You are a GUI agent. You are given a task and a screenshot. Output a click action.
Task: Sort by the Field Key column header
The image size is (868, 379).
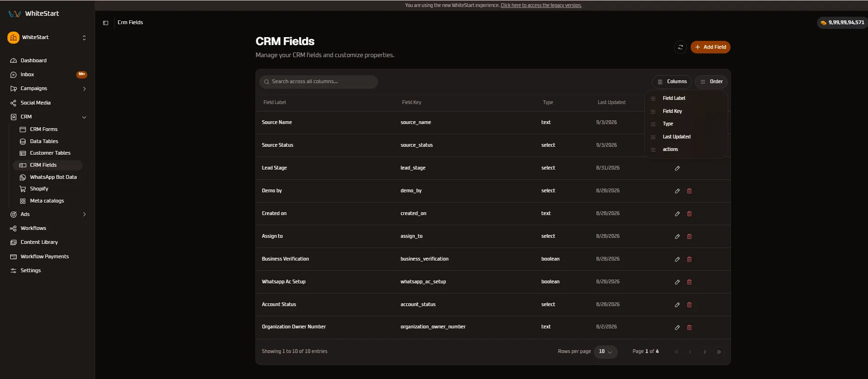click(x=411, y=102)
